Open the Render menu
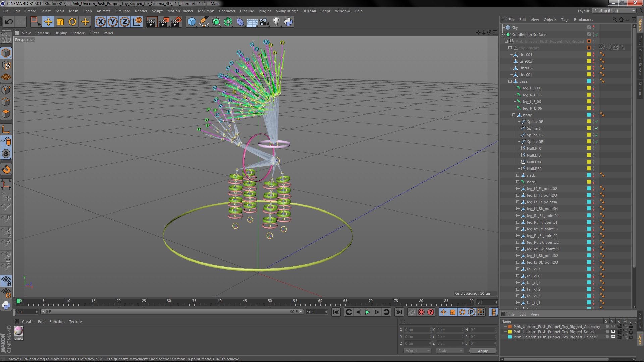This screenshot has height=362, width=644. (x=141, y=11)
